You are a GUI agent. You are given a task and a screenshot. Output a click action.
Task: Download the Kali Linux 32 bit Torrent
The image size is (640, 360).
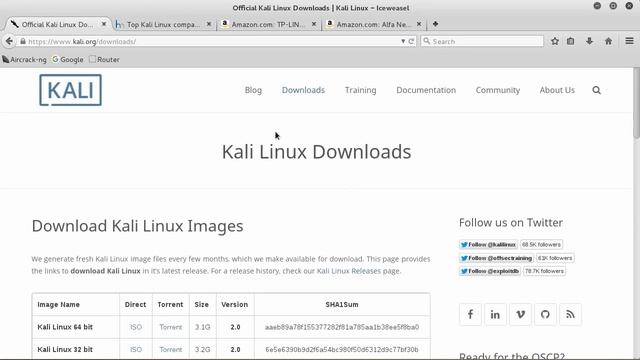tap(171, 349)
